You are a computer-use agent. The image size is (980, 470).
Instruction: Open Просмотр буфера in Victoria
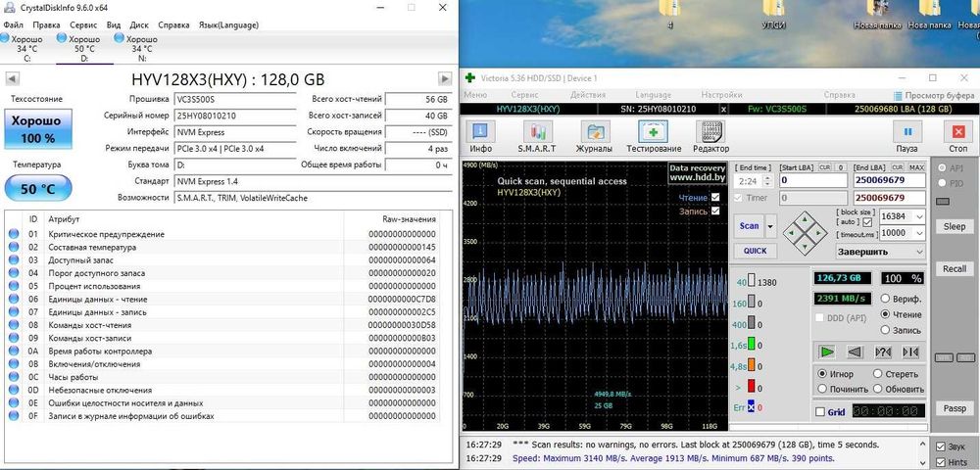coord(934,96)
